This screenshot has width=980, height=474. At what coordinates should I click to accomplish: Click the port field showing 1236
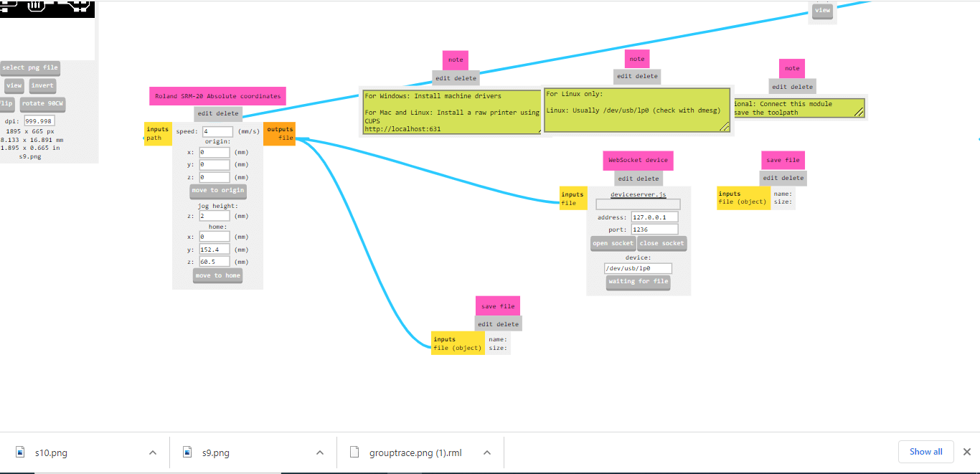654,229
